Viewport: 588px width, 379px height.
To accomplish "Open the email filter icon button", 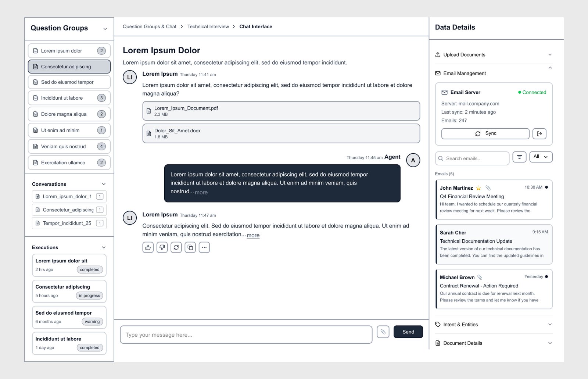I will point(519,157).
